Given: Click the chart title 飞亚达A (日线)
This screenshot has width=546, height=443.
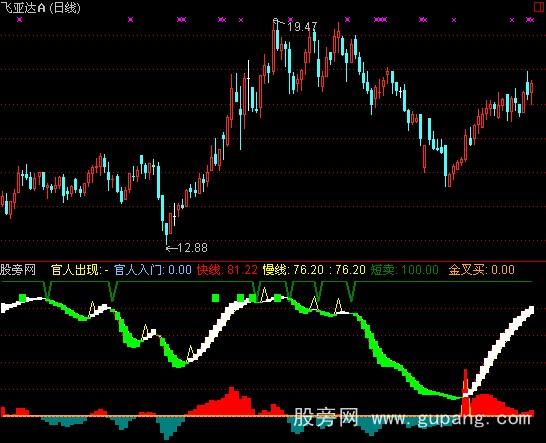Looking at the screenshot, I should coord(40,7).
